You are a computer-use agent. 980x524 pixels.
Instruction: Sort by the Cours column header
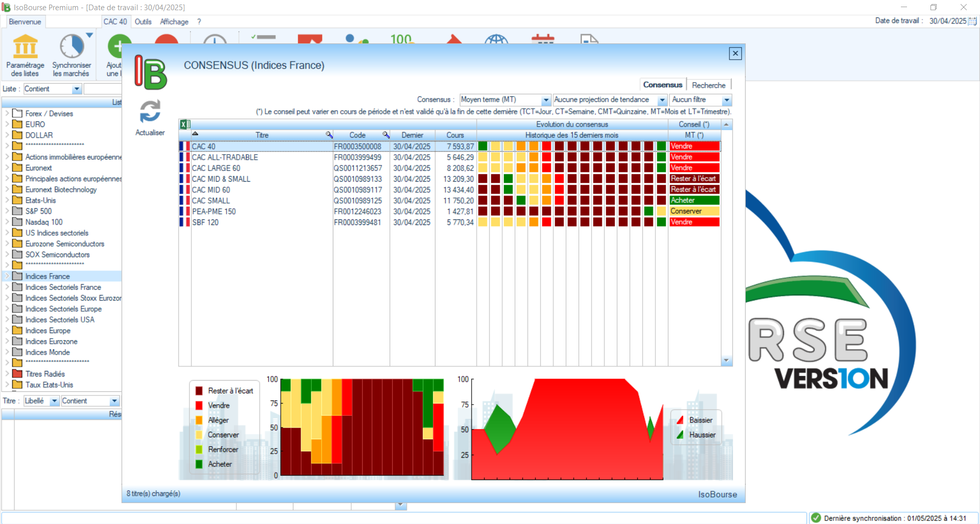click(x=455, y=135)
